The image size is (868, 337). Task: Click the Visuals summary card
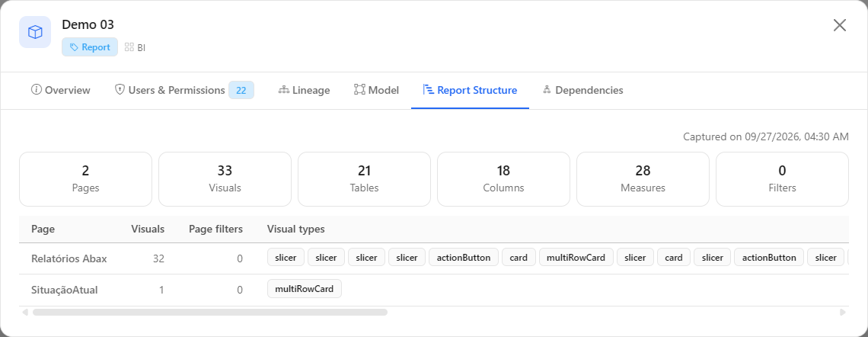[x=225, y=179]
